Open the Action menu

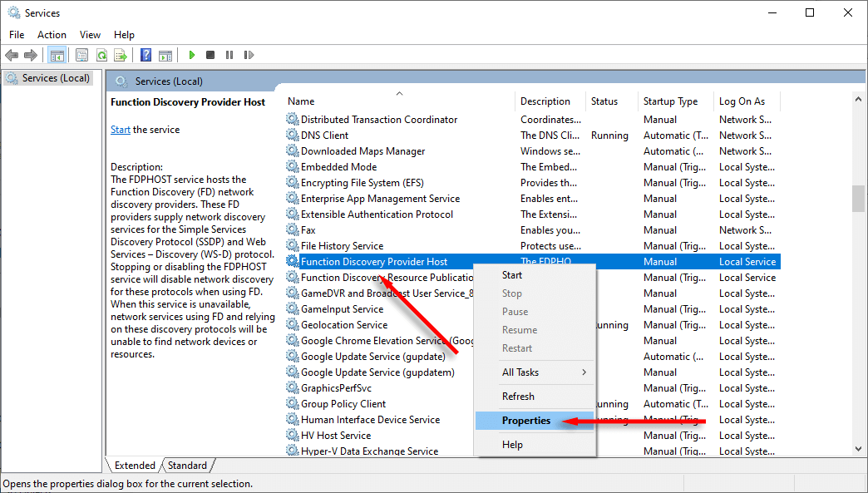52,35
